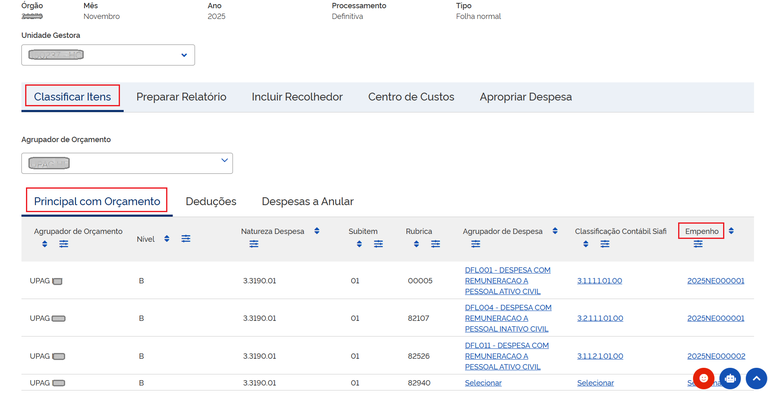Sort by Subitem column

click(359, 244)
